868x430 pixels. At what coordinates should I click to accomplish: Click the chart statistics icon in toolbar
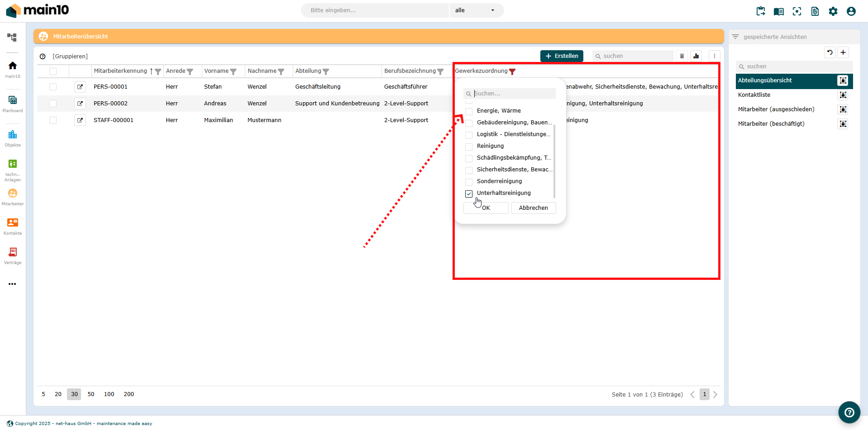(x=696, y=56)
